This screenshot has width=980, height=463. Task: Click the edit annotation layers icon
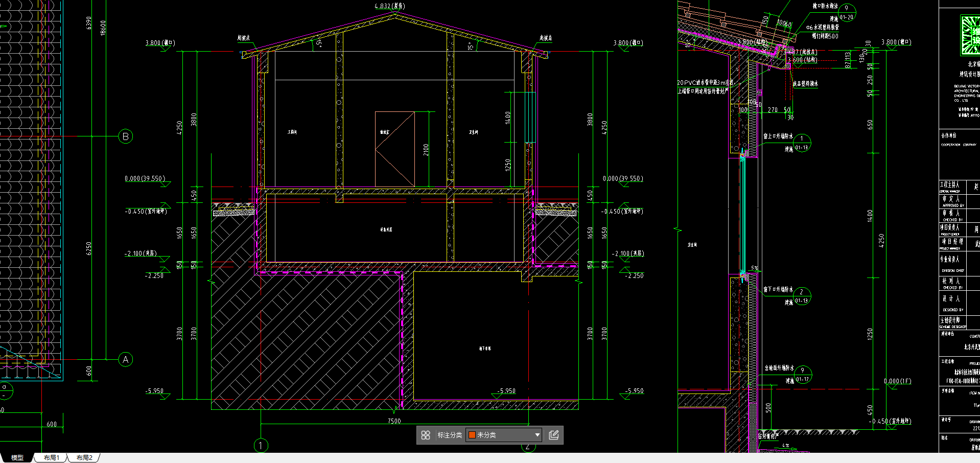pos(553,435)
